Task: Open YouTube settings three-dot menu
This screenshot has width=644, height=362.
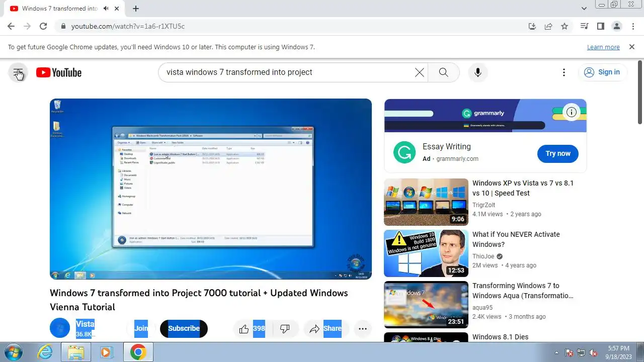Action: pos(564,72)
